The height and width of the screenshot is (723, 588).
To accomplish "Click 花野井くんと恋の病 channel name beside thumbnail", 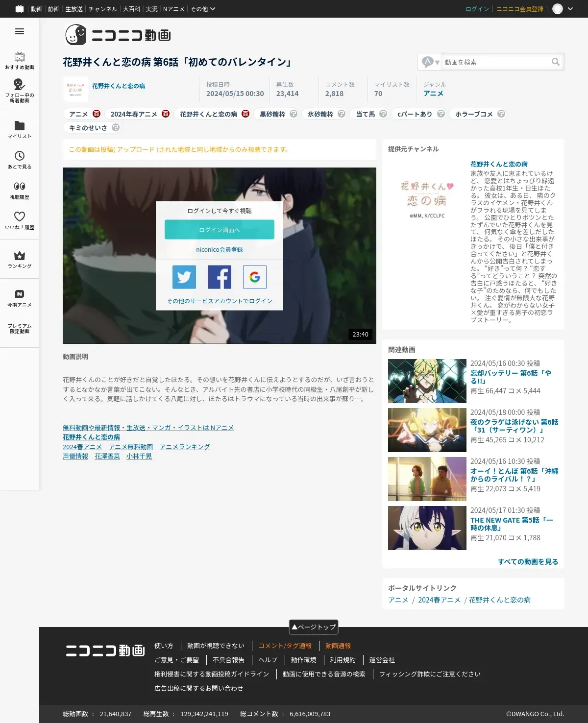I will point(119,86).
